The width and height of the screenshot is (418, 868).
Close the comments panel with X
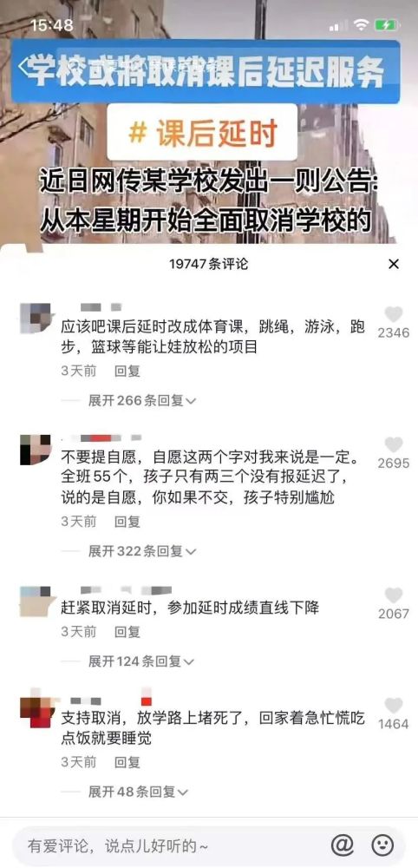[x=394, y=264]
